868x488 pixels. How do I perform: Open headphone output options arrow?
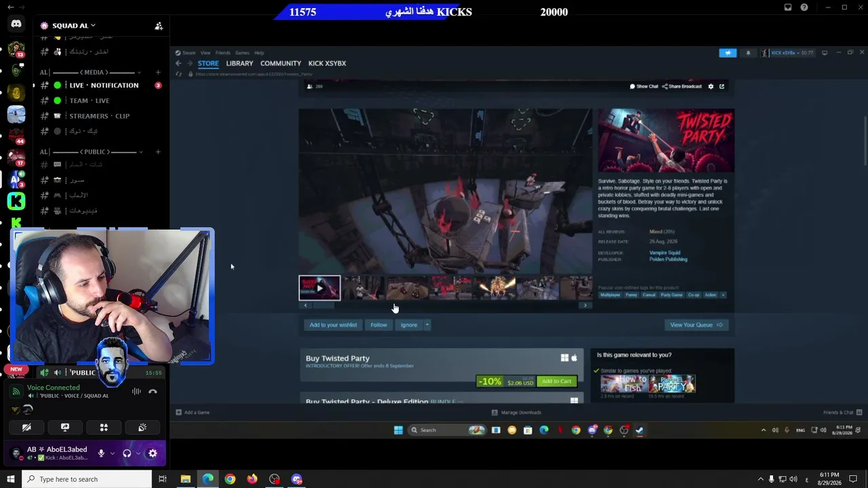tap(138, 453)
